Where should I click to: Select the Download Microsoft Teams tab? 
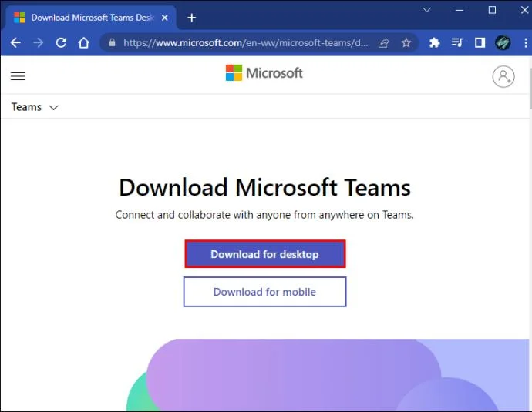coord(91,18)
